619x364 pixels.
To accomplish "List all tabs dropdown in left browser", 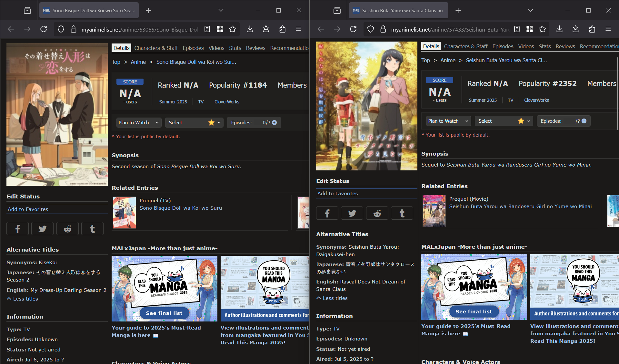I will tap(221, 11).
